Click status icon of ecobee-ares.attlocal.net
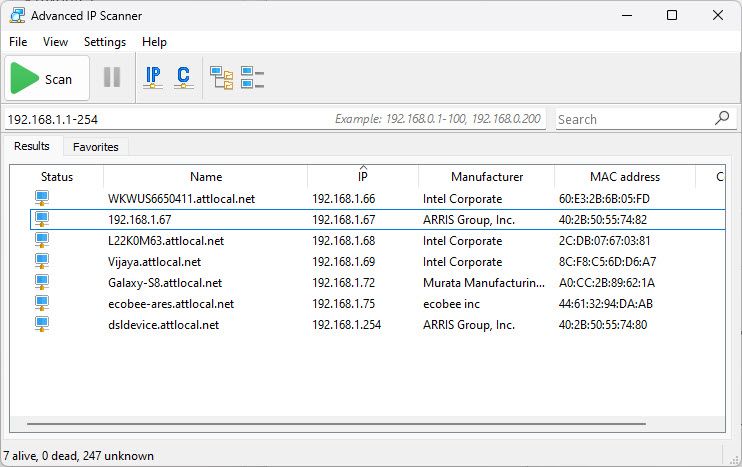The height and width of the screenshot is (467, 742). (x=42, y=303)
